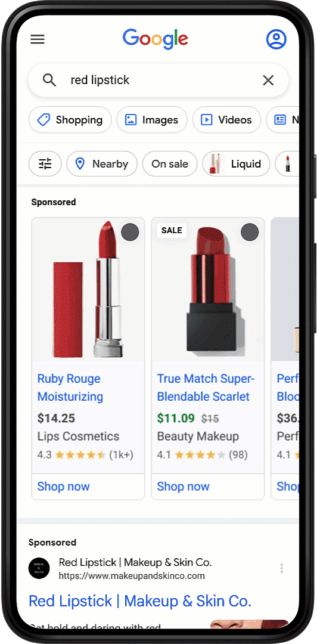The width and height of the screenshot is (317, 644).
Task: Switch to the Videos tab
Action: (x=226, y=120)
